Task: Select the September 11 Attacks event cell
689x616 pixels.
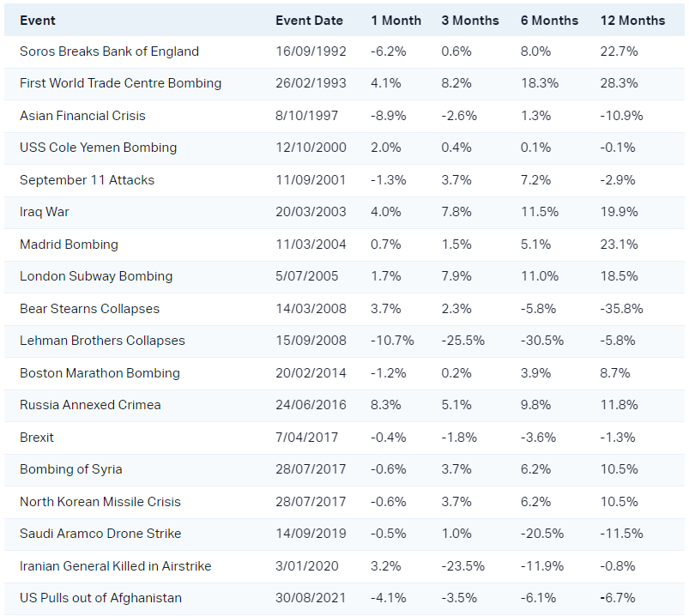Action: pos(87,180)
